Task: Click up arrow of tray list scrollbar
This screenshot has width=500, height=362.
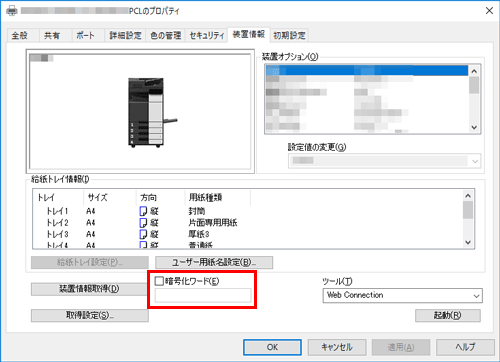Action: point(468,196)
